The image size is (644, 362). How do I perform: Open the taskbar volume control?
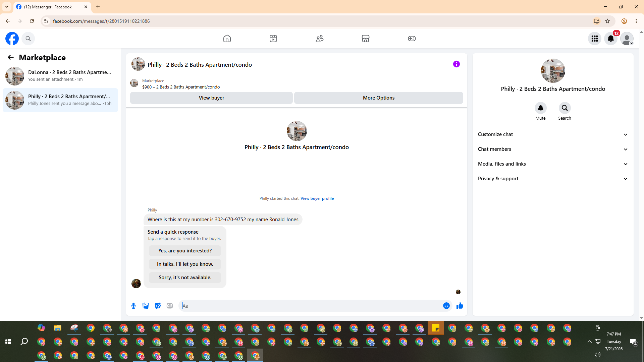pyautogui.click(x=597, y=355)
